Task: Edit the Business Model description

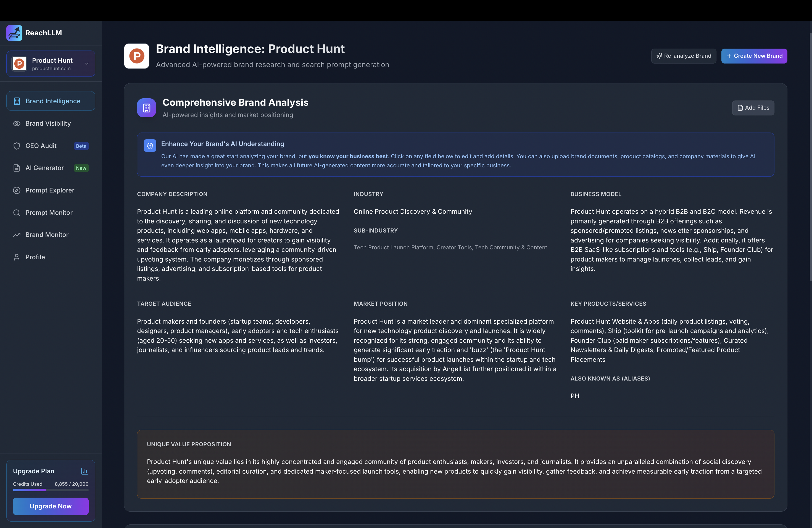Action: point(672,240)
